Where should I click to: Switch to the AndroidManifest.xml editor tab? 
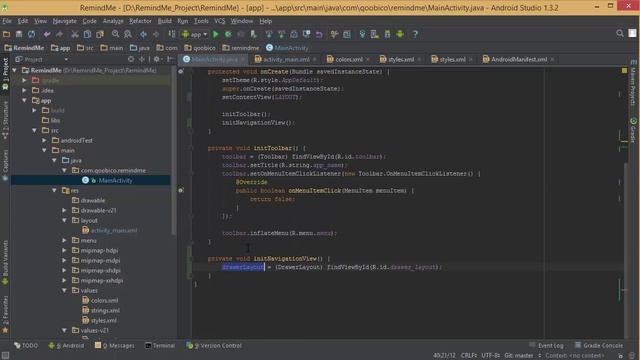(518, 59)
